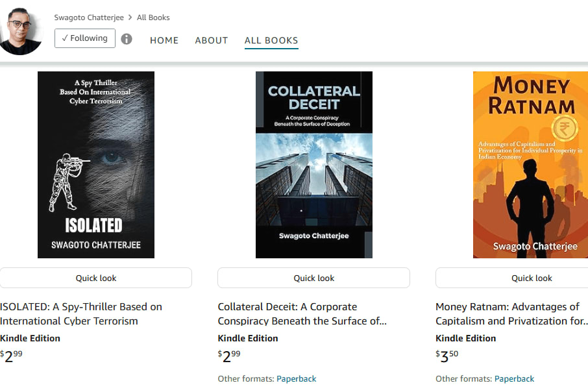Open Swagoto Chatterjee's profile photo
Viewport: 588px width, 392px height.
pyautogui.click(x=19, y=31)
